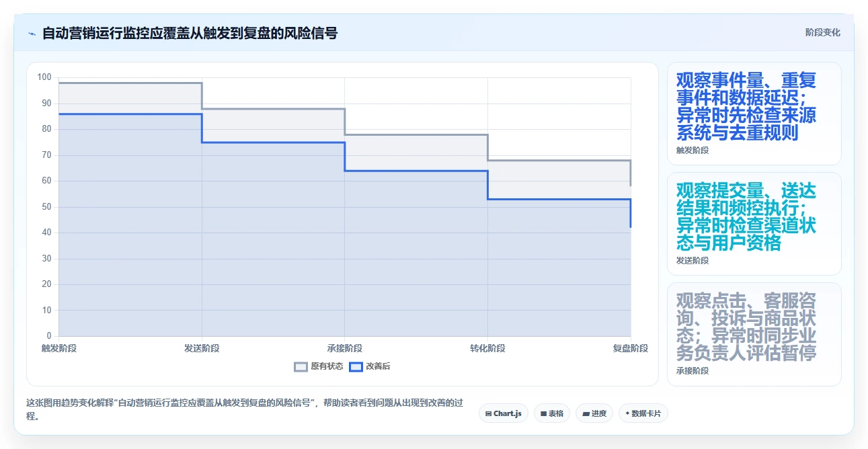Click the lightning icon beside the title
Image resolution: width=868 pixels, height=449 pixels.
32,33
